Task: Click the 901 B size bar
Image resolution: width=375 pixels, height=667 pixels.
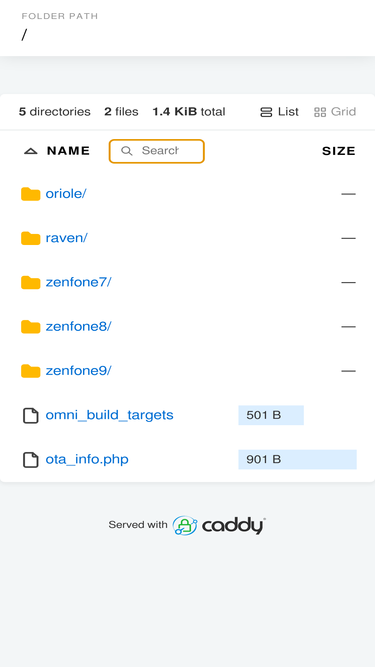Action: point(297,460)
